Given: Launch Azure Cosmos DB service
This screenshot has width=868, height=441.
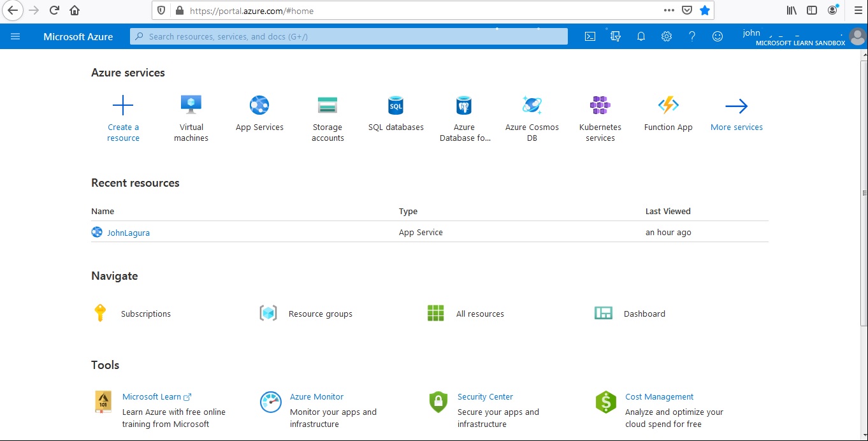Looking at the screenshot, I should pos(532,115).
